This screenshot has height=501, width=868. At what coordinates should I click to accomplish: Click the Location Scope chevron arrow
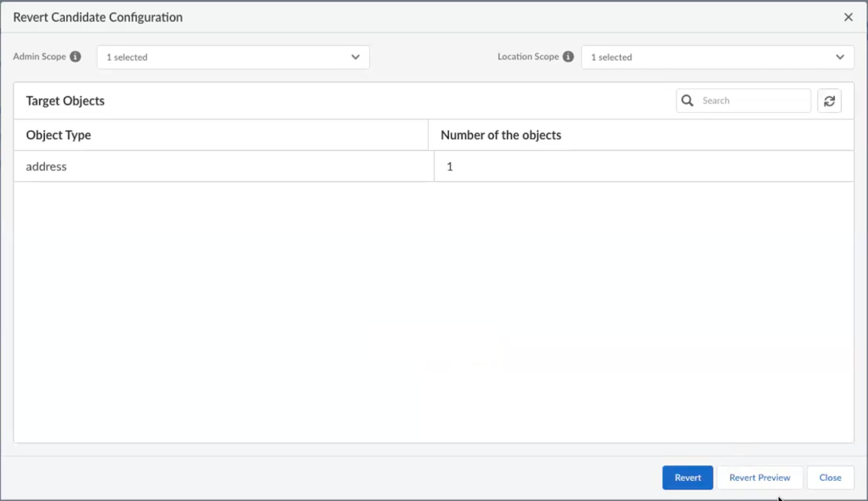[x=840, y=57]
